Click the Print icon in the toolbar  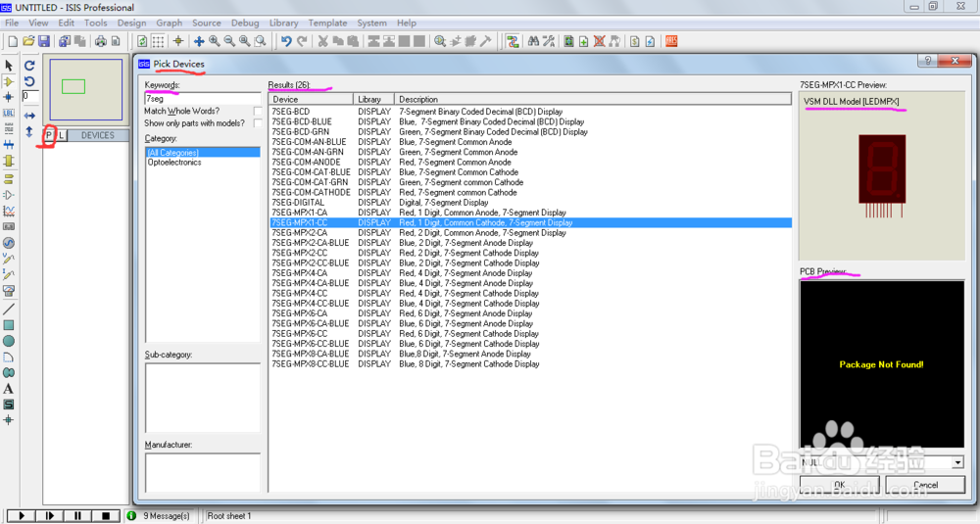(x=100, y=42)
